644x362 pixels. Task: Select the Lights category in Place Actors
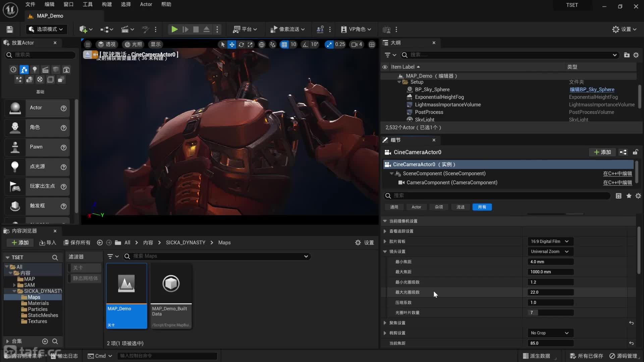pyautogui.click(x=35, y=70)
